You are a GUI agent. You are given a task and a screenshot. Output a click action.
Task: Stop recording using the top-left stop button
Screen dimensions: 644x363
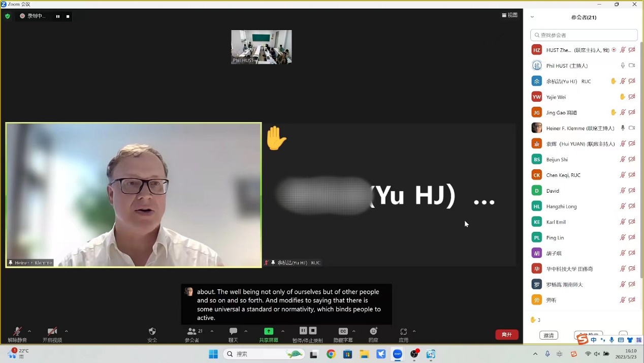click(68, 16)
